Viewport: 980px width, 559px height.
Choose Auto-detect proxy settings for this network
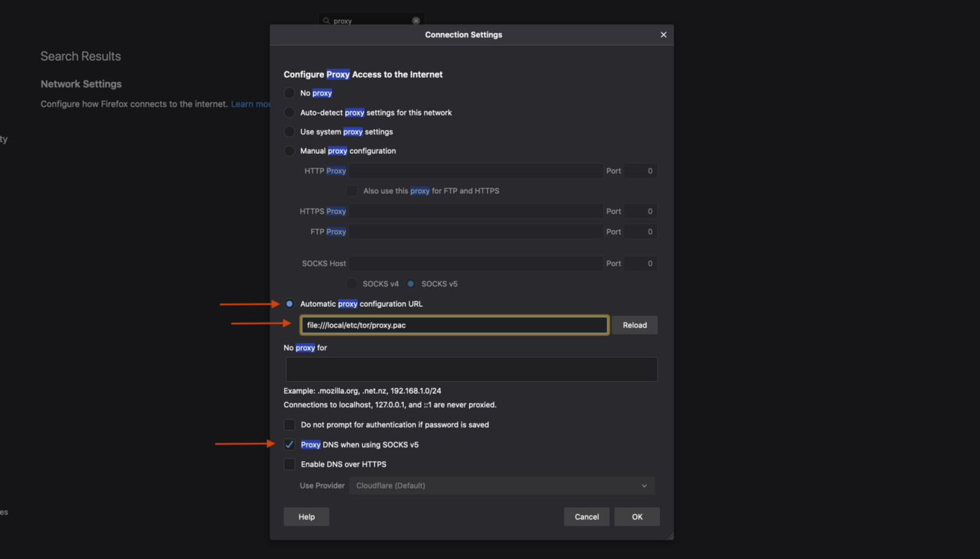tap(289, 113)
